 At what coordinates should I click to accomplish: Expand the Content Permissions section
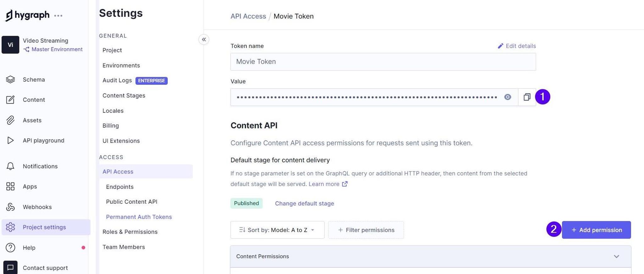coord(430,256)
